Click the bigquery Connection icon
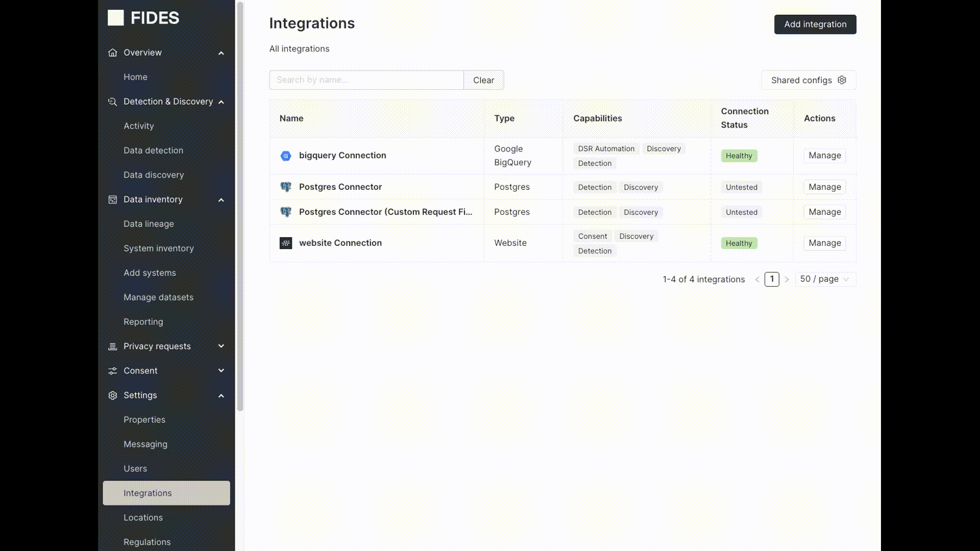980x551 pixels. tap(286, 156)
